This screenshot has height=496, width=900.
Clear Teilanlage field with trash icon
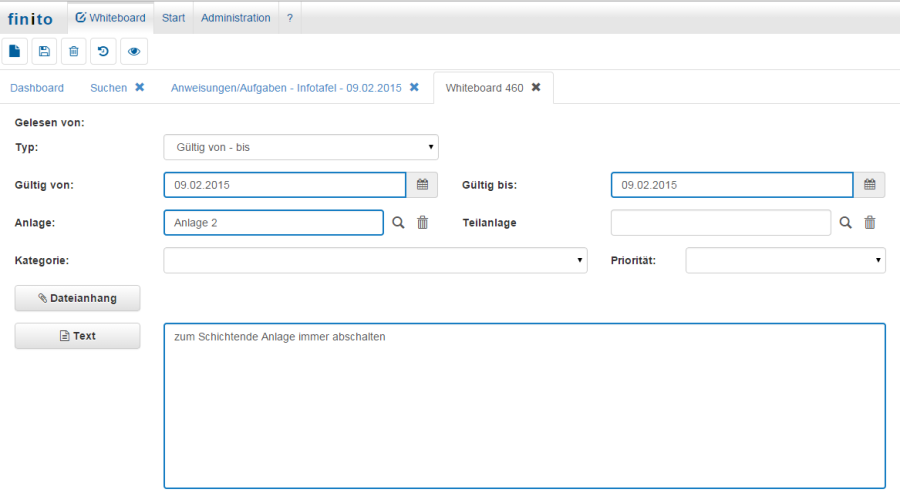pos(870,223)
